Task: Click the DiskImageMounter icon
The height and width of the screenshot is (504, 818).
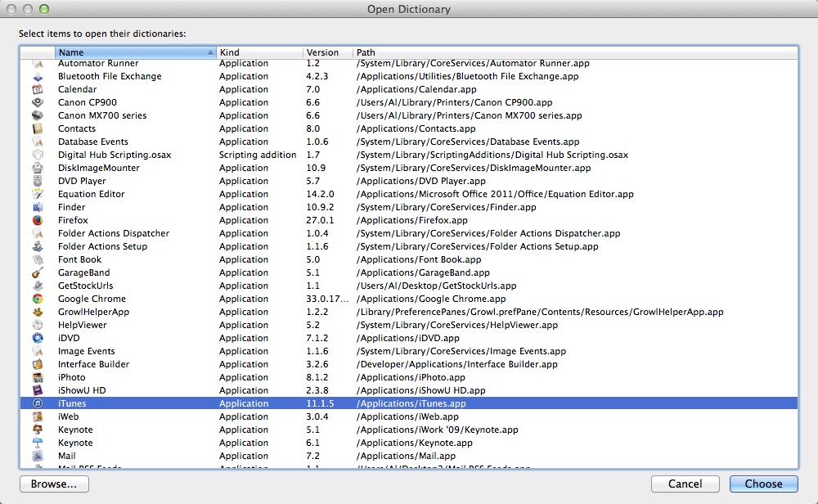Action: click(x=38, y=168)
